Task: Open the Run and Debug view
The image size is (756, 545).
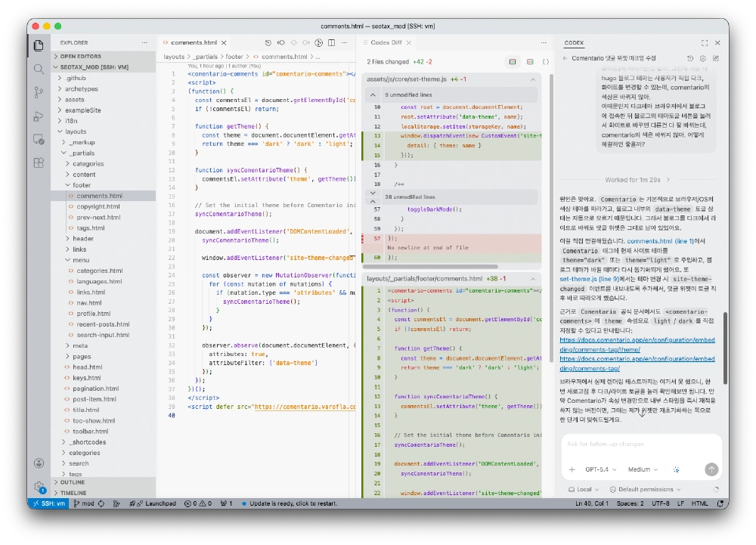Action: (x=39, y=116)
